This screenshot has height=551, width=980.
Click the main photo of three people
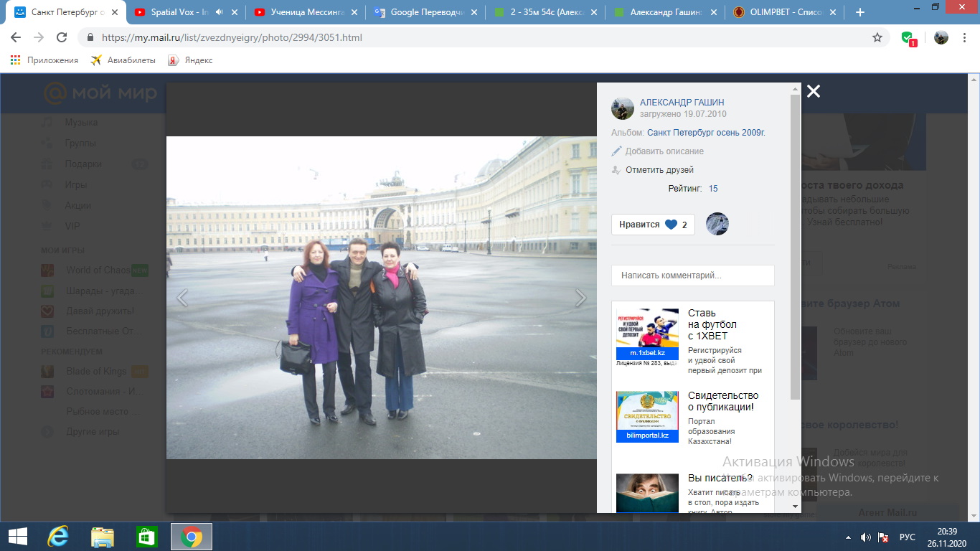(382, 298)
